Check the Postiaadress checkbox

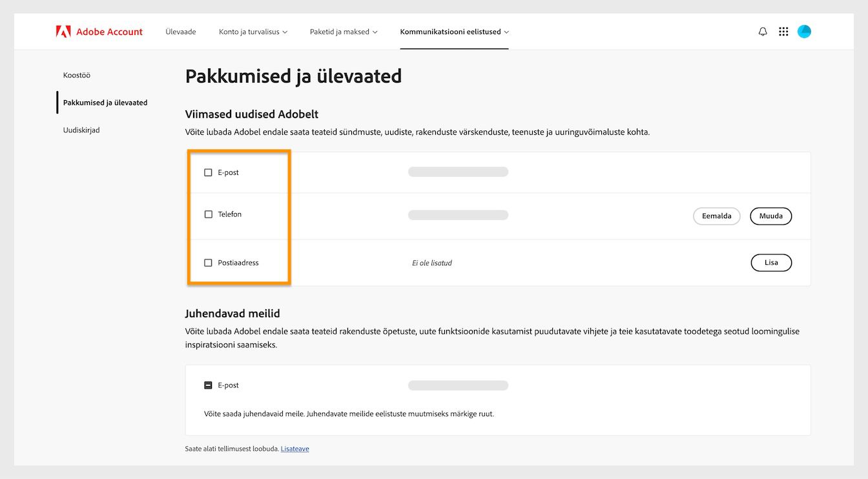pos(208,262)
